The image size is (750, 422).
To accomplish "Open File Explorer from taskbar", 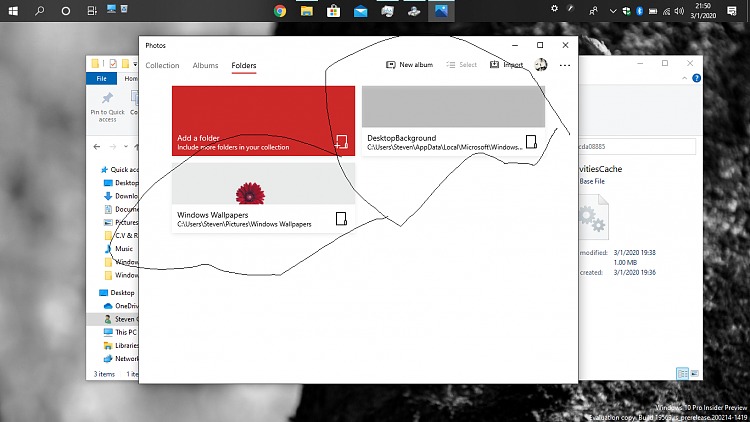I will tap(307, 11).
